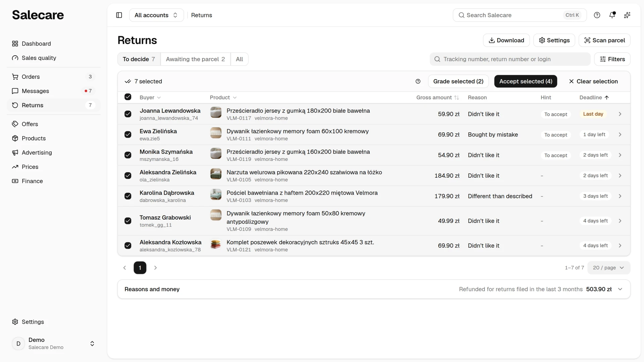Click the Download button
The height and width of the screenshot is (362, 644).
pyautogui.click(x=506, y=40)
